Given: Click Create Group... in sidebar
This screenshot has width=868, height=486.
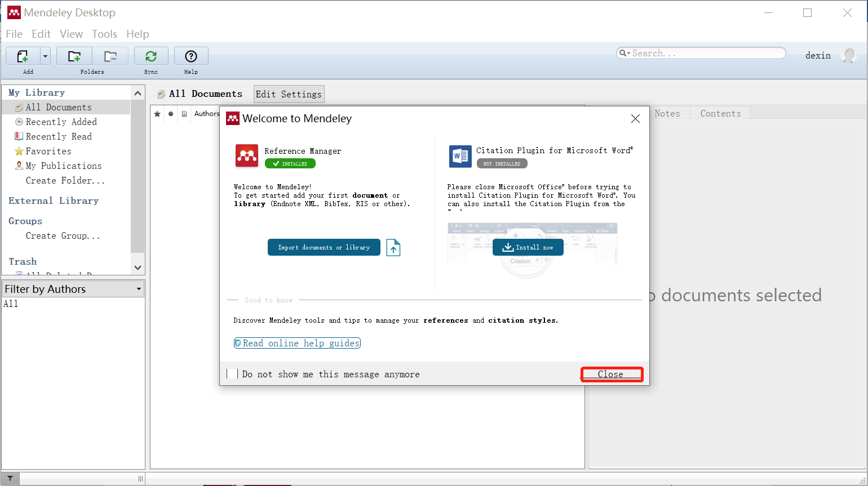Looking at the screenshot, I should pos(63,235).
